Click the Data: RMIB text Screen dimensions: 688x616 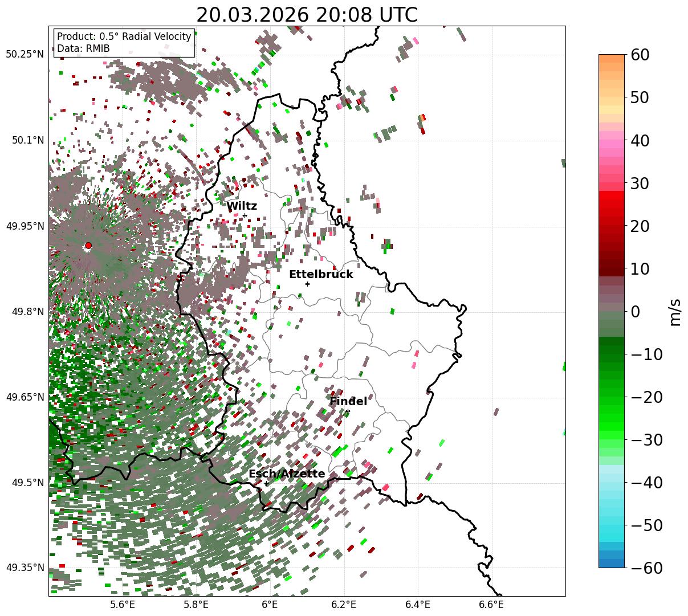coord(83,49)
